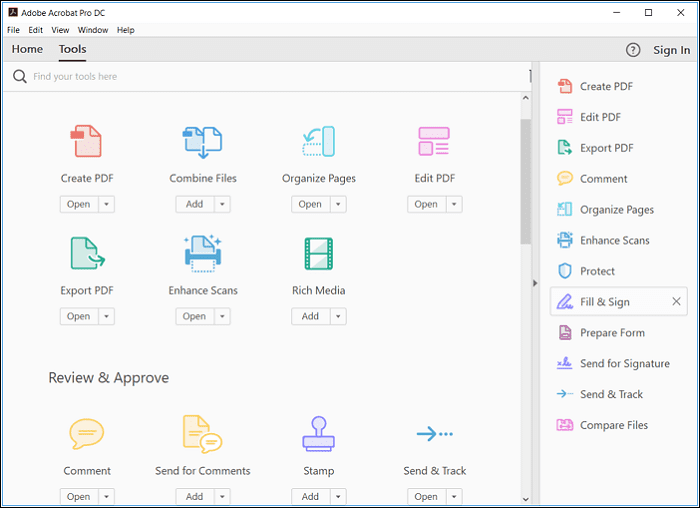
Task: Open the Rich Media film icon
Action: pos(318,254)
